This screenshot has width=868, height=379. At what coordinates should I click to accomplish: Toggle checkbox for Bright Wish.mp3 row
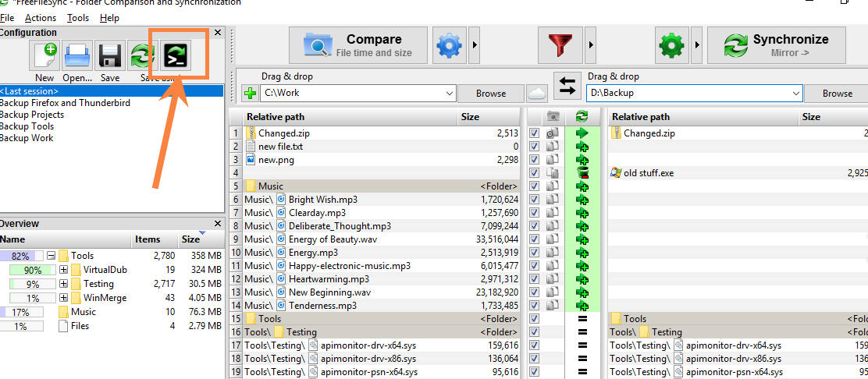click(534, 199)
